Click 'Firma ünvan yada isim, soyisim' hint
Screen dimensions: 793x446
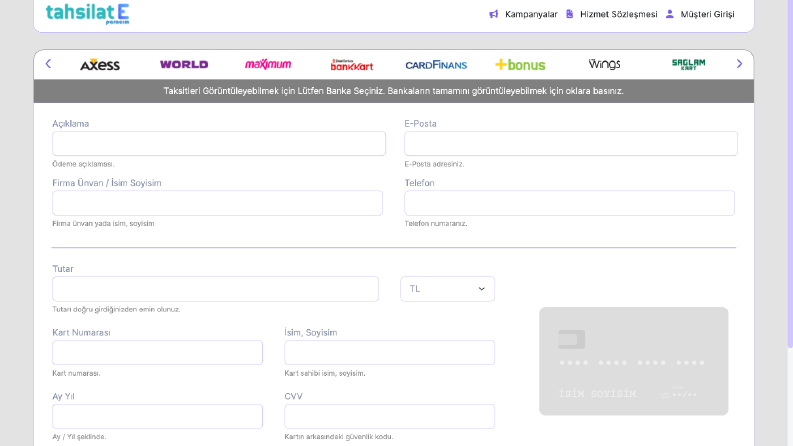[103, 224]
